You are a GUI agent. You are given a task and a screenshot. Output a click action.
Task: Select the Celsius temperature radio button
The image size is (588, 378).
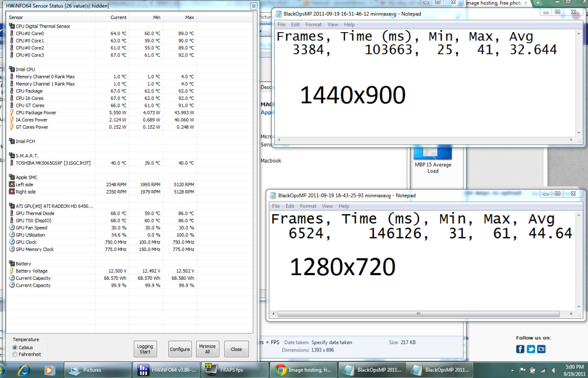[15, 348]
